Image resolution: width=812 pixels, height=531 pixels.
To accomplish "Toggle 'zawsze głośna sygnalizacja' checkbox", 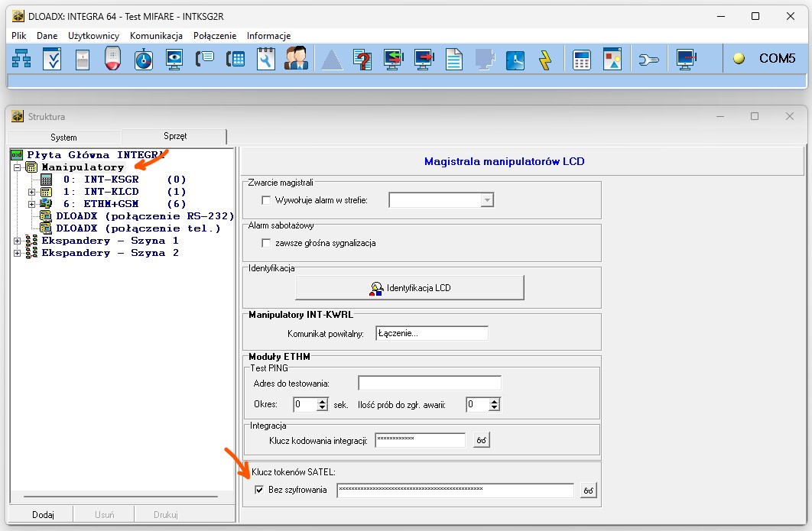I will coord(267,243).
